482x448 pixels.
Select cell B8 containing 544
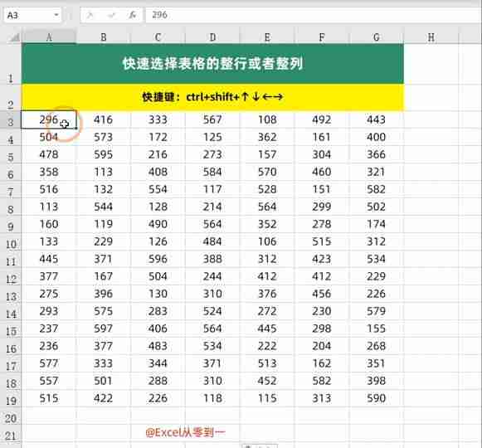(x=104, y=207)
